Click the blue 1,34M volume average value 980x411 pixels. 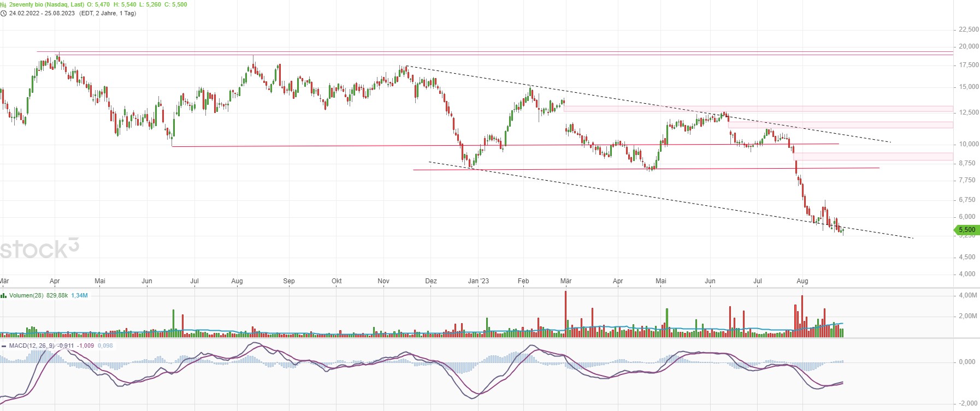[79, 295]
